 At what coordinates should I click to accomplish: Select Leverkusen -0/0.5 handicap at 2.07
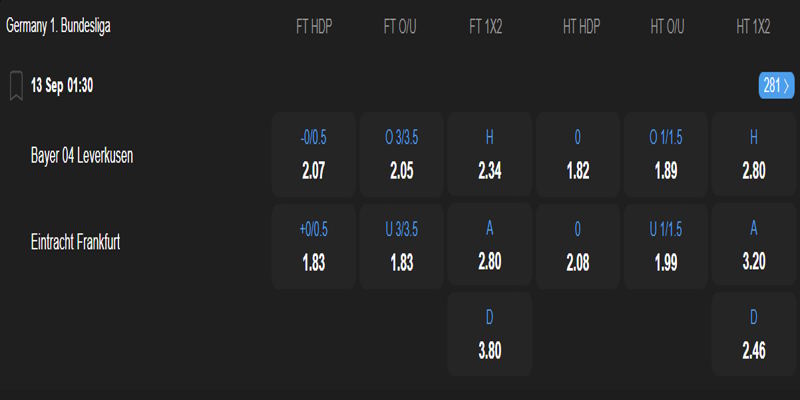314,155
